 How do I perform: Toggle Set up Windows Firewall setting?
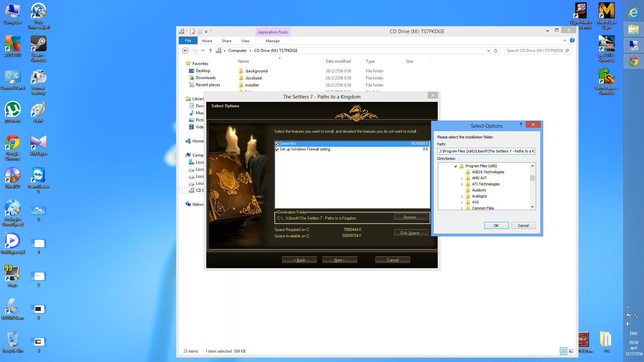click(277, 149)
